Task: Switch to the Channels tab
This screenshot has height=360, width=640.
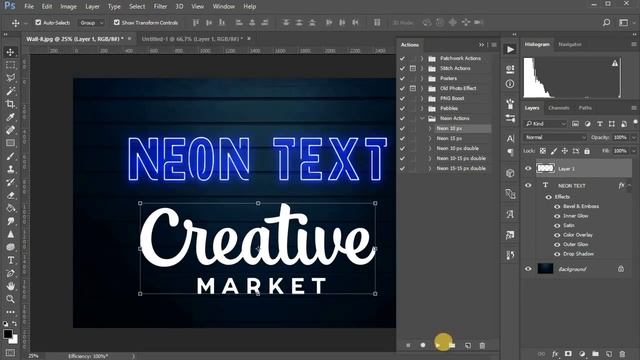Action: pos(559,108)
